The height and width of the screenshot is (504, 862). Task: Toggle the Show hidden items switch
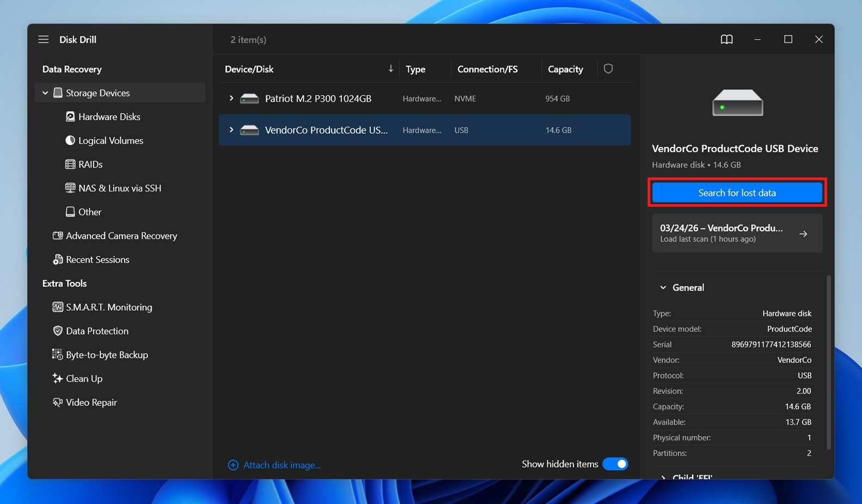[x=615, y=464]
